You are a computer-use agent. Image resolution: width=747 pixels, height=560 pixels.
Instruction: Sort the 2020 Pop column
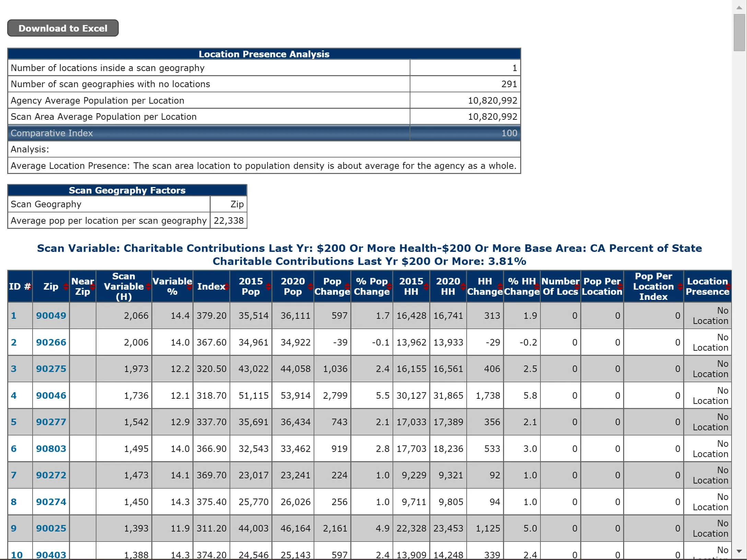pyautogui.click(x=310, y=287)
